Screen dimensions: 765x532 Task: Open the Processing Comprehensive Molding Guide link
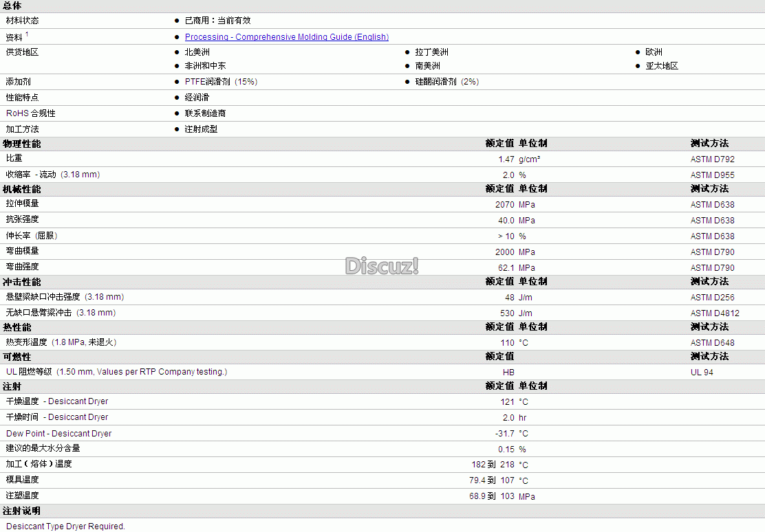click(x=286, y=37)
